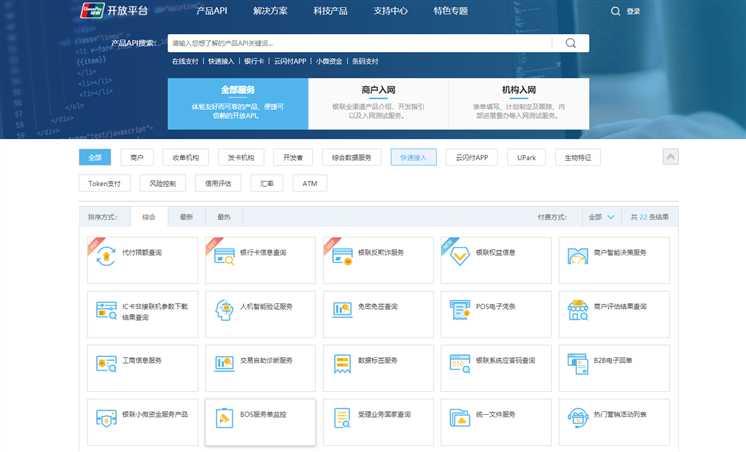Click the 条码支付 quick search link
The height and width of the screenshot is (452, 746).
tap(365, 61)
